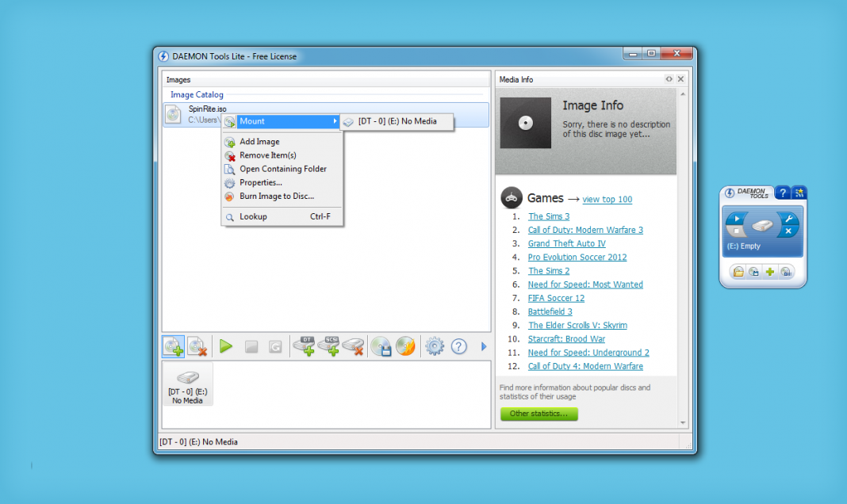Click the Media Info vertical scrollbar down arrow

[x=683, y=423]
